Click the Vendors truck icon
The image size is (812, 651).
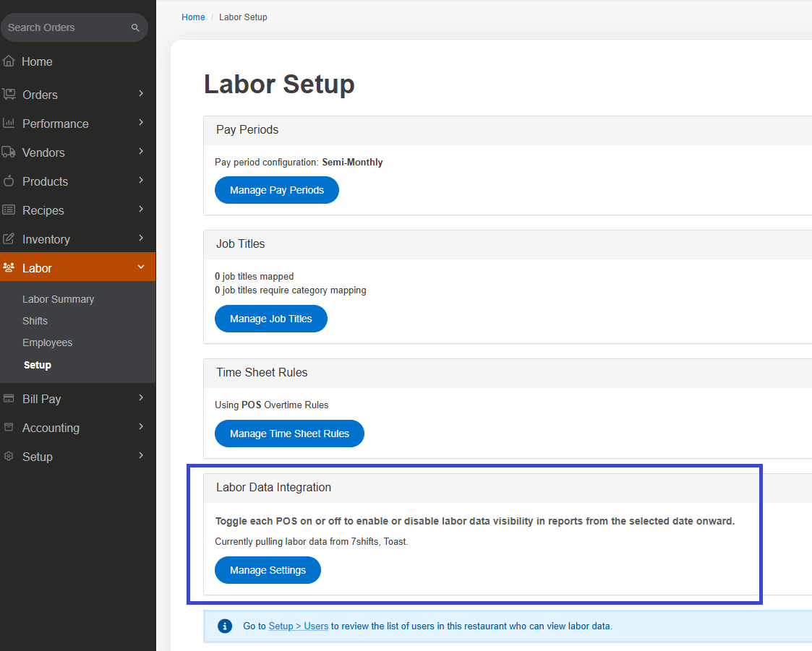pos(9,152)
